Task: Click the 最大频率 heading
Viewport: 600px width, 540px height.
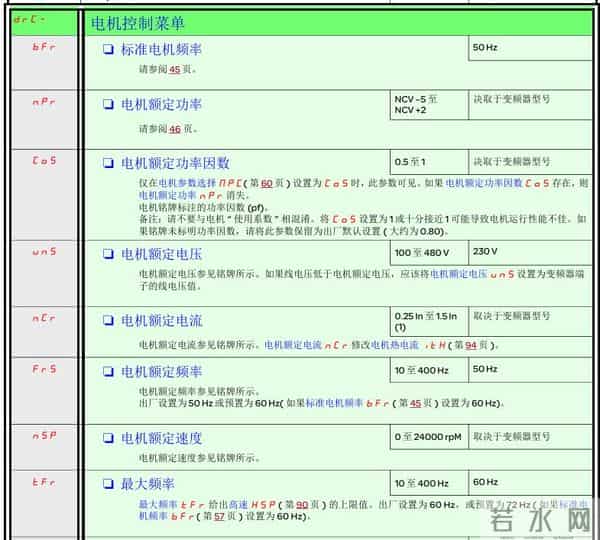Action: 147,484
